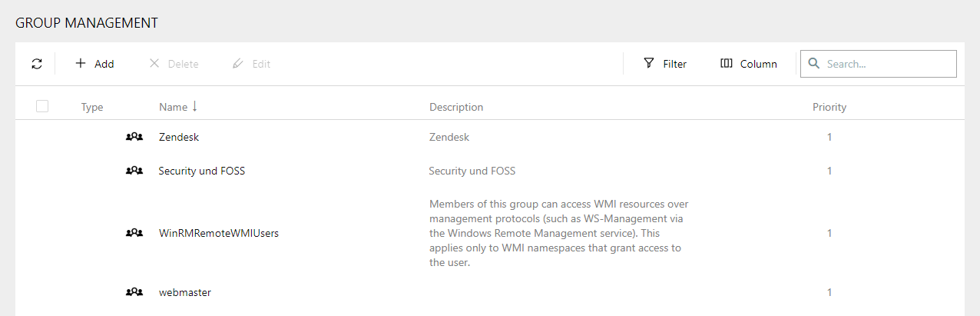Click the group icon for WinRMRemoteWMIUsers
980x316 pixels.
(x=134, y=232)
